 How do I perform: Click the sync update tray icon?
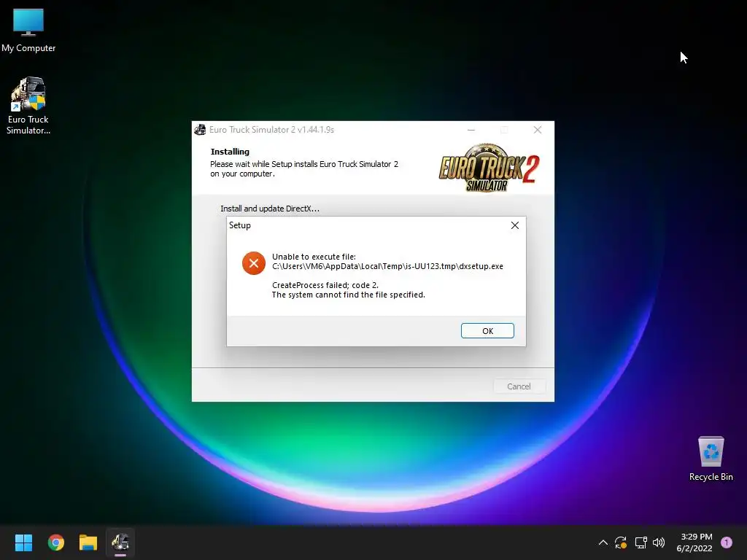(x=621, y=542)
